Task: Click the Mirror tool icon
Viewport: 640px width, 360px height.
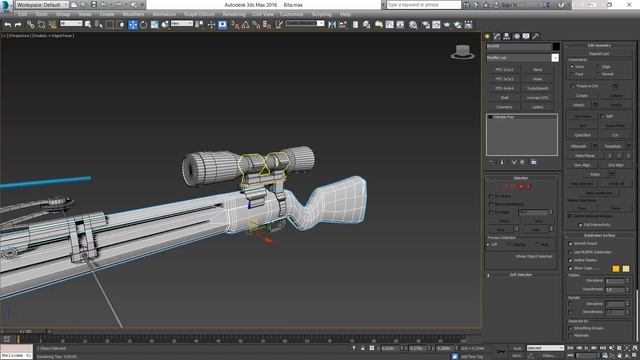Action: (332, 25)
